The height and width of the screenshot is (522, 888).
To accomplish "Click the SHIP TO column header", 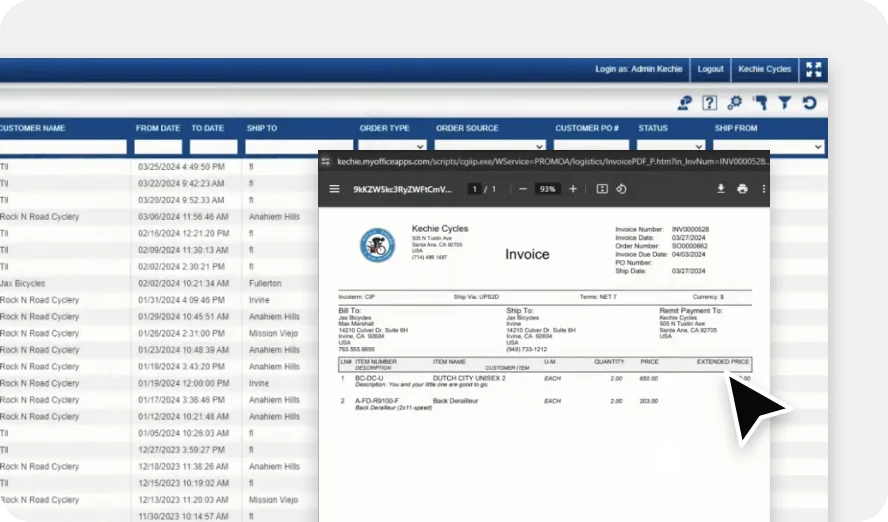I will pos(262,128).
